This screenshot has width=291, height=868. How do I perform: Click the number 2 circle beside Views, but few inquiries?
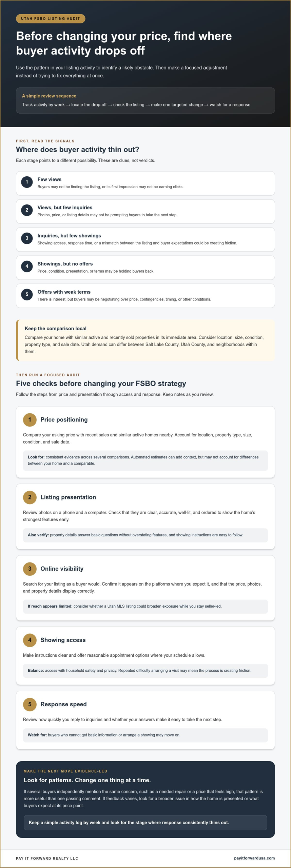point(27,210)
